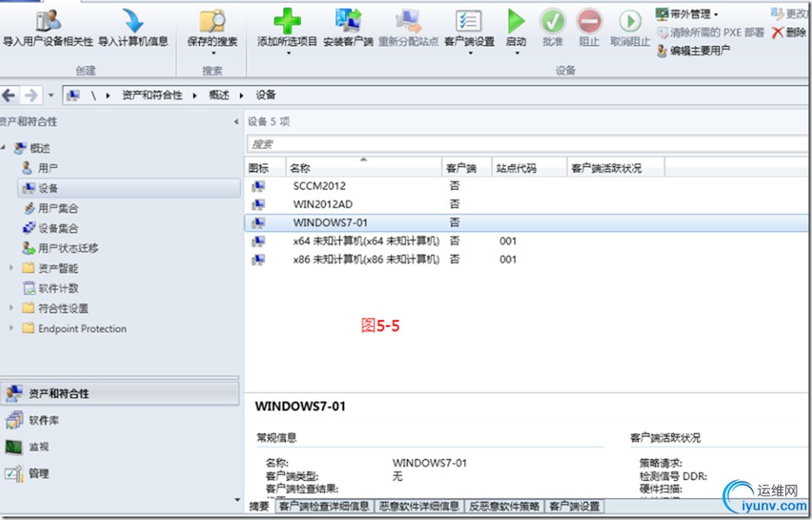Click the SCCM2012 row computer icon

point(258,186)
